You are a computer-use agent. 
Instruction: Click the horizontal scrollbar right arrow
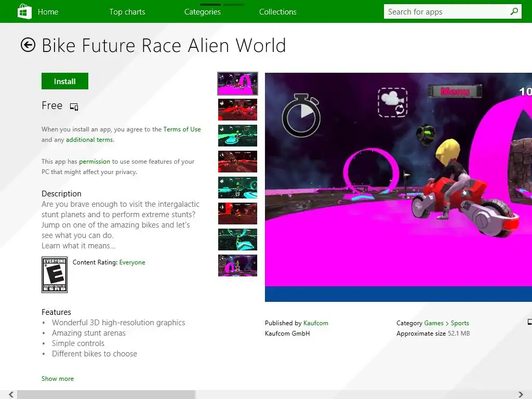click(x=521, y=394)
